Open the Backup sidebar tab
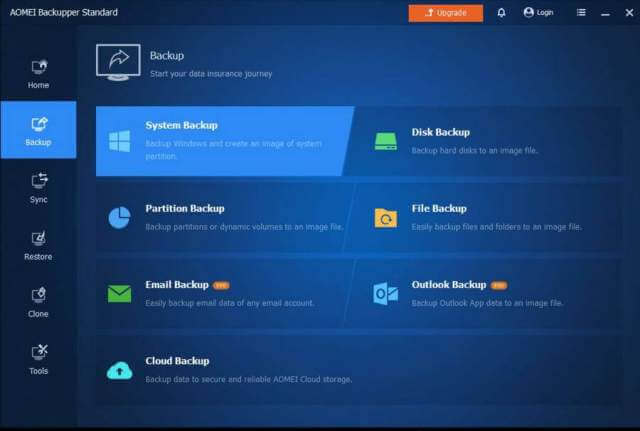 coord(38,130)
